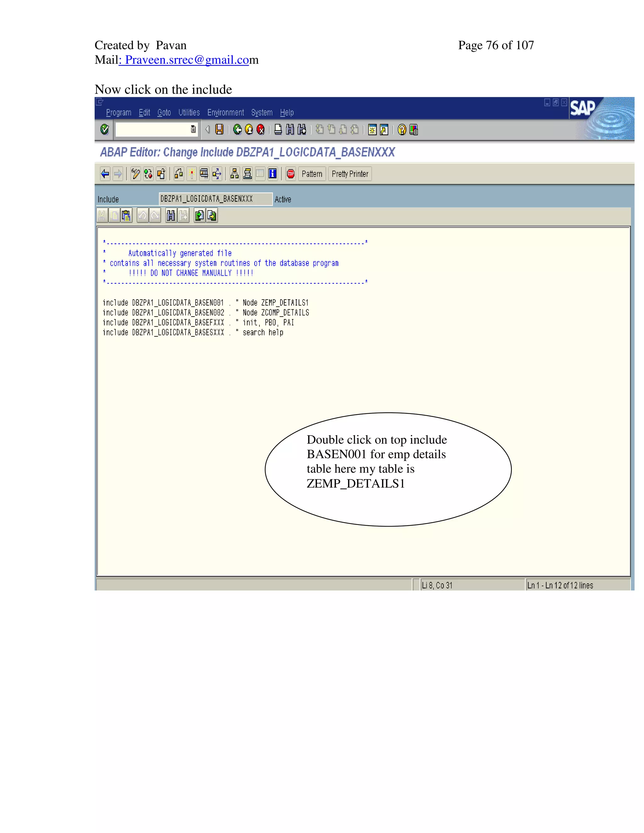Image resolution: width=644 pixels, height=833 pixels.
Task: Open the Help menu
Action: pos(287,113)
